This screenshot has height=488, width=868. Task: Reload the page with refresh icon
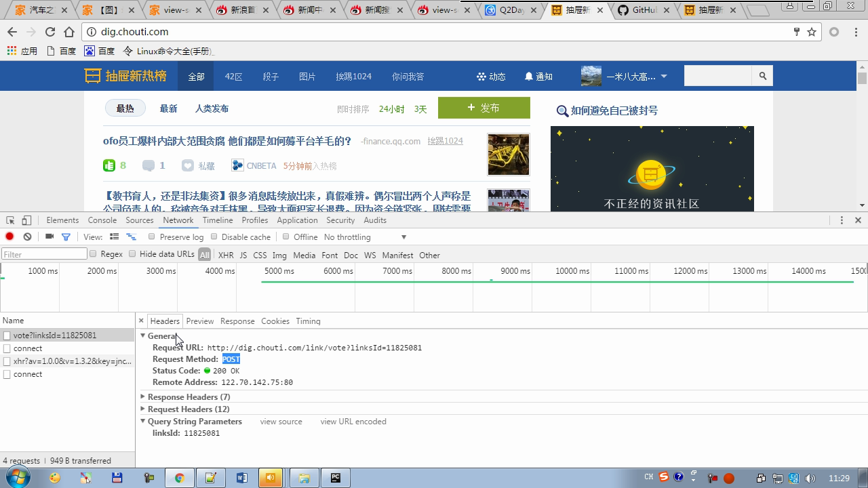(50, 32)
